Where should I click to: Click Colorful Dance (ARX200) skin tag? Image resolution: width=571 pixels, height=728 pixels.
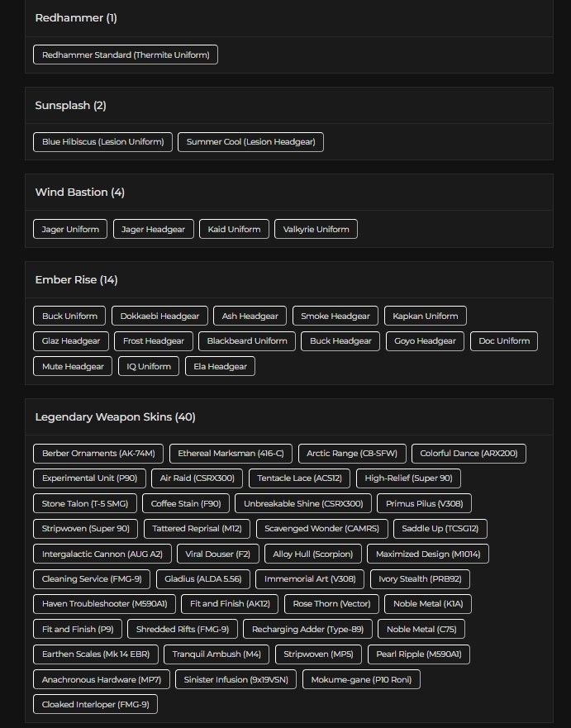469,454
